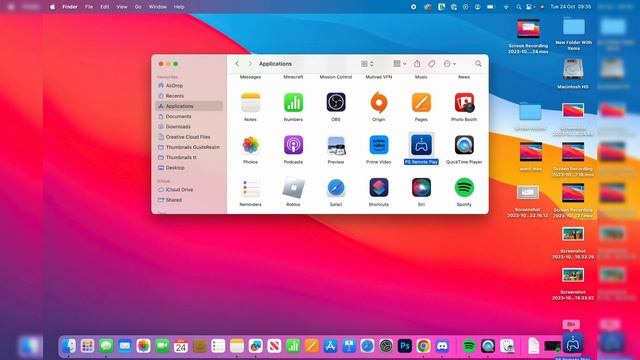Open the Help menu
The image size is (640, 360).
pos(179,7)
